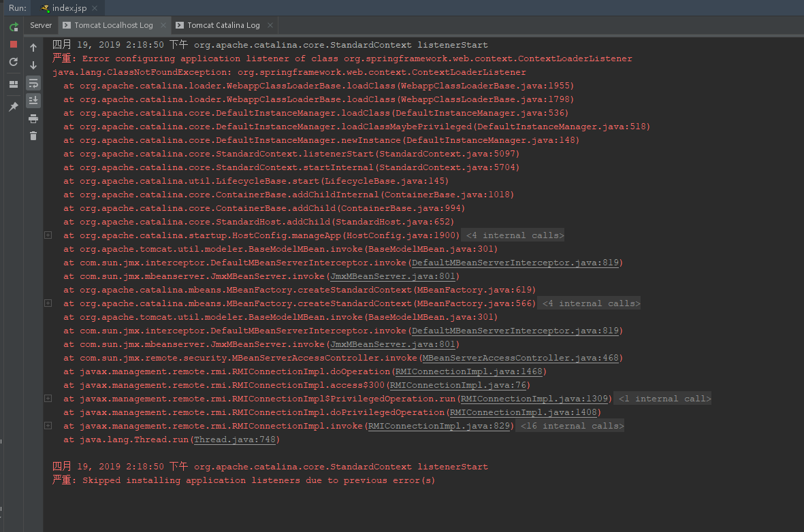Open the first JmxMBeanServer.java:801 link

pos(393,276)
